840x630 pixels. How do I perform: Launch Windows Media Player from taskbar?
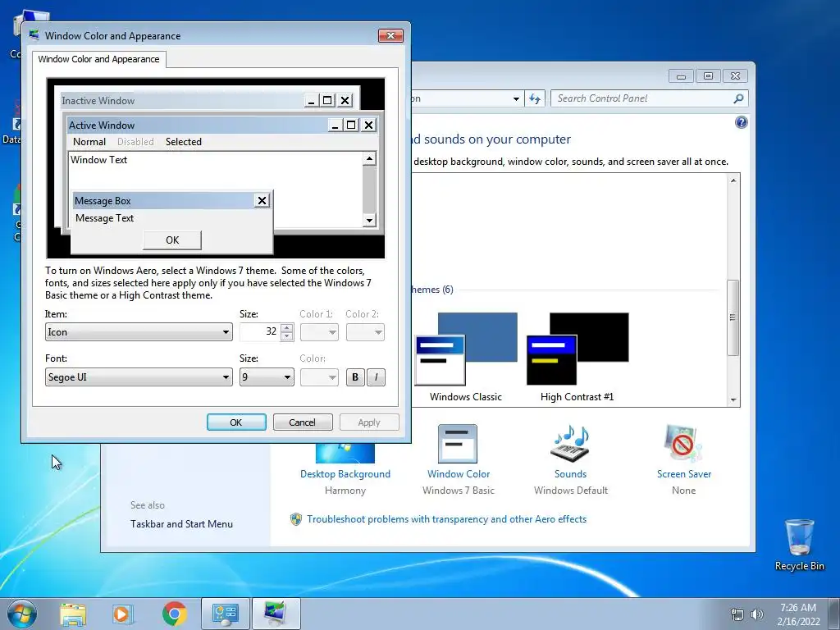122,614
